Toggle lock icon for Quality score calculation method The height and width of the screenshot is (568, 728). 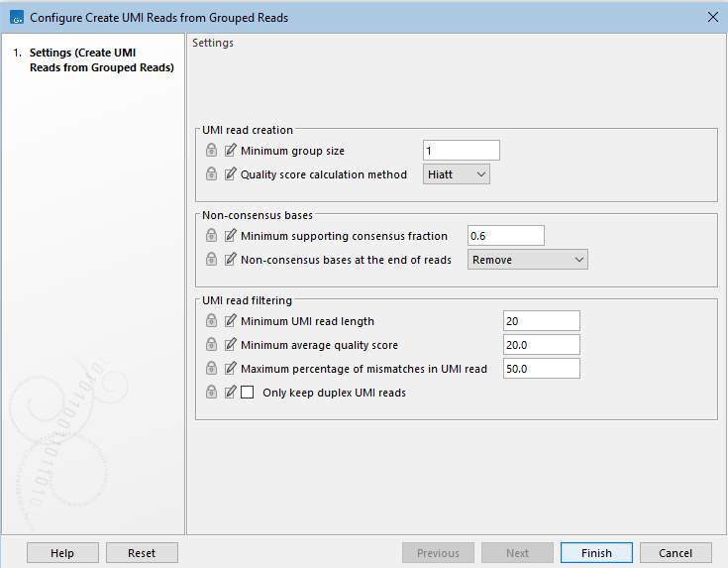[211, 174]
